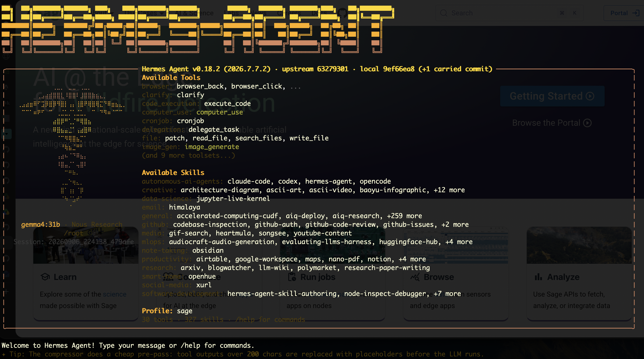The image size is (644, 359).
Task: Click the 'Available Tools' heading
Action: pyautogui.click(x=171, y=78)
